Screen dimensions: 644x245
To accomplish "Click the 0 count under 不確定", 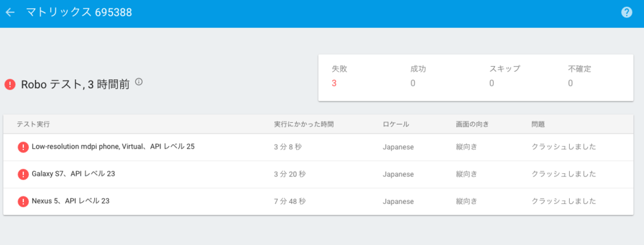I will (x=570, y=83).
